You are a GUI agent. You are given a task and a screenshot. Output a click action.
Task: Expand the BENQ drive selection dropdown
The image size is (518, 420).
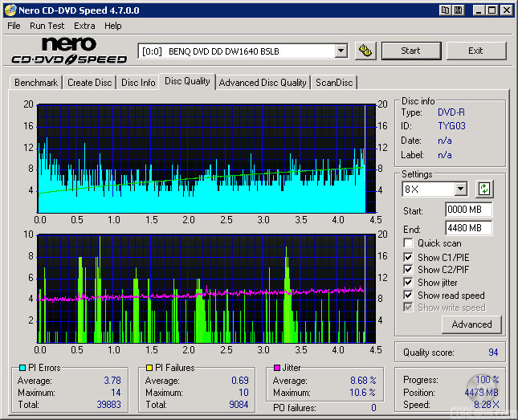point(341,51)
